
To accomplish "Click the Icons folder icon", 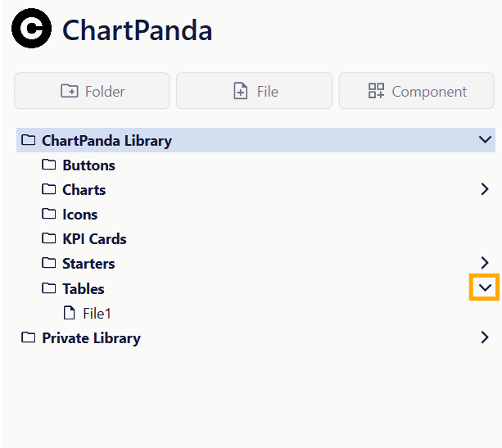I will 49,215.
